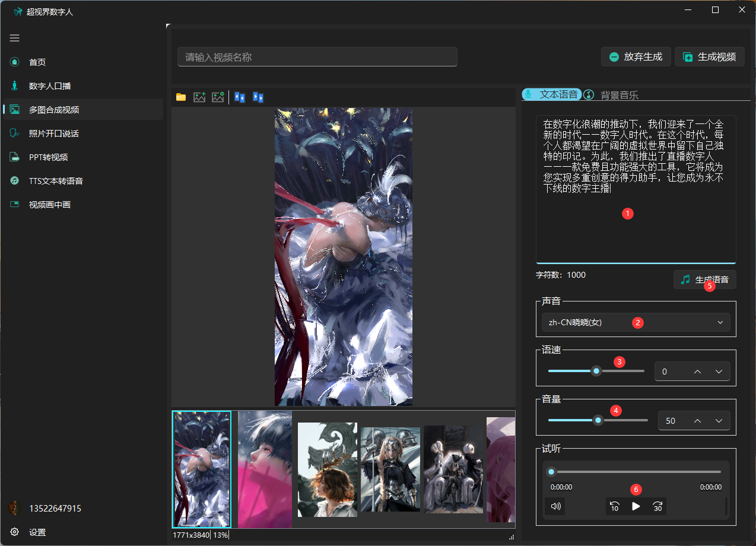Click the 语速 slider handle
Viewport: 756px width, 546px height.
(x=597, y=371)
